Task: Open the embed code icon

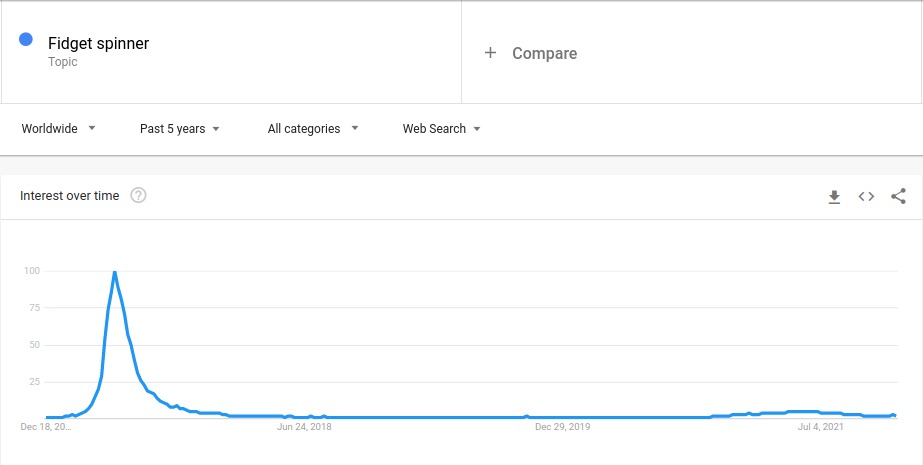Action: click(866, 197)
